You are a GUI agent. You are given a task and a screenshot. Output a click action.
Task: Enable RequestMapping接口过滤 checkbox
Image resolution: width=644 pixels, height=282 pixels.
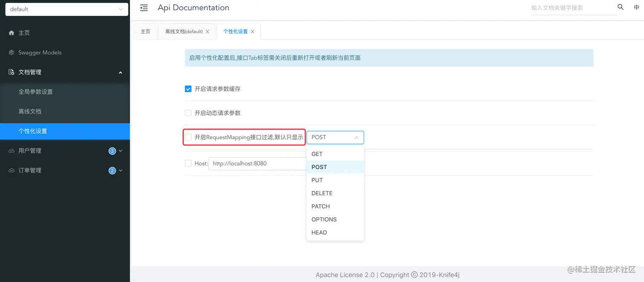(x=188, y=137)
